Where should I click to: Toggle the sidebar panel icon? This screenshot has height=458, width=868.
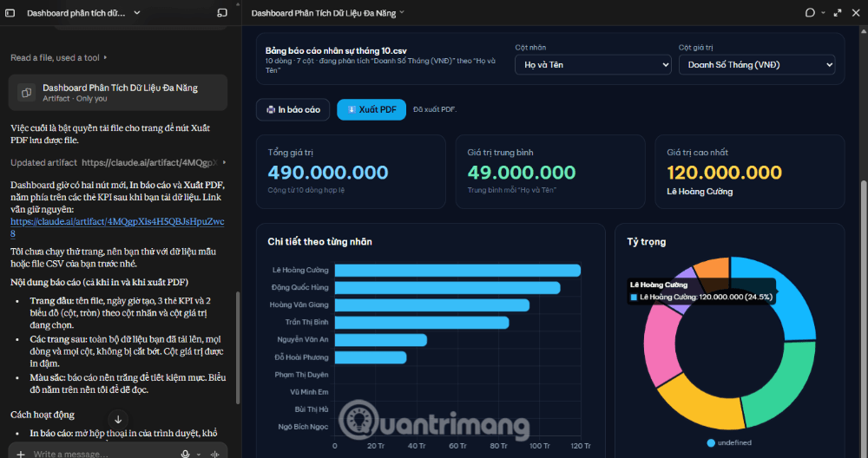tap(10, 13)
